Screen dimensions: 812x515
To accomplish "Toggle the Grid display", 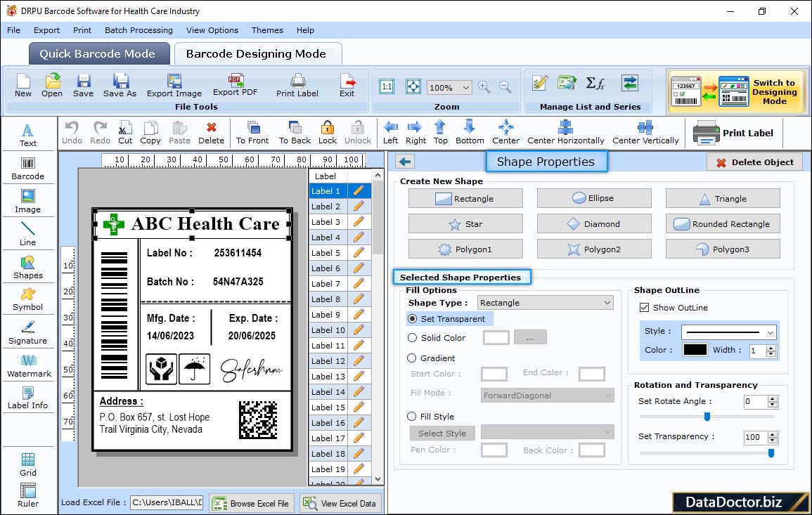I will coord(28,464).
